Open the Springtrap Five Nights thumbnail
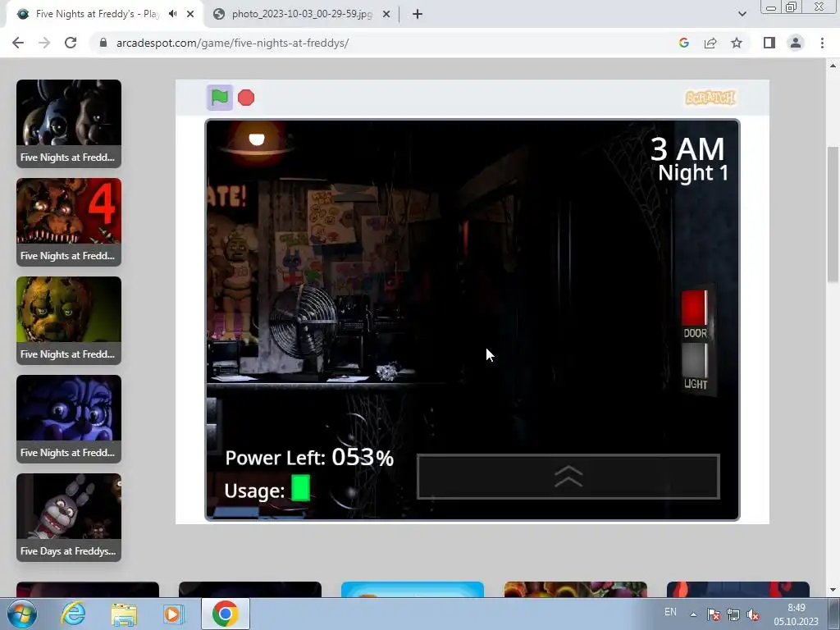 (x=69, y=321)
